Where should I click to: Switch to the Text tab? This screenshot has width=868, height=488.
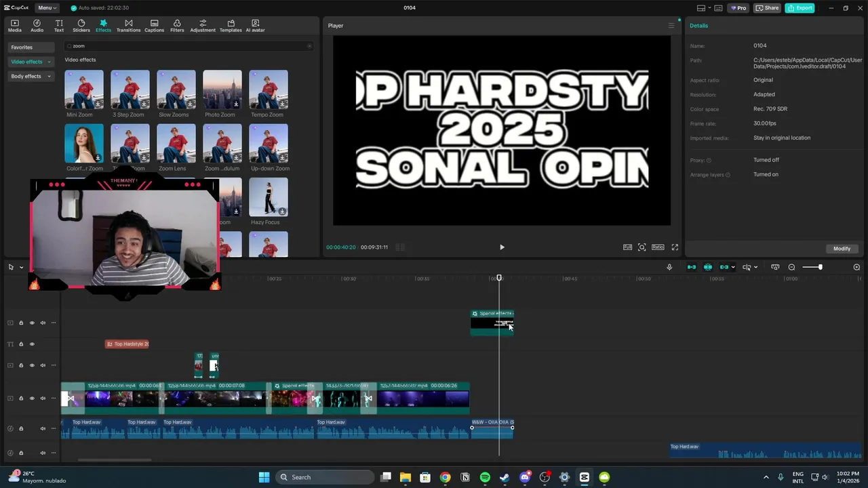click(59, 26)
